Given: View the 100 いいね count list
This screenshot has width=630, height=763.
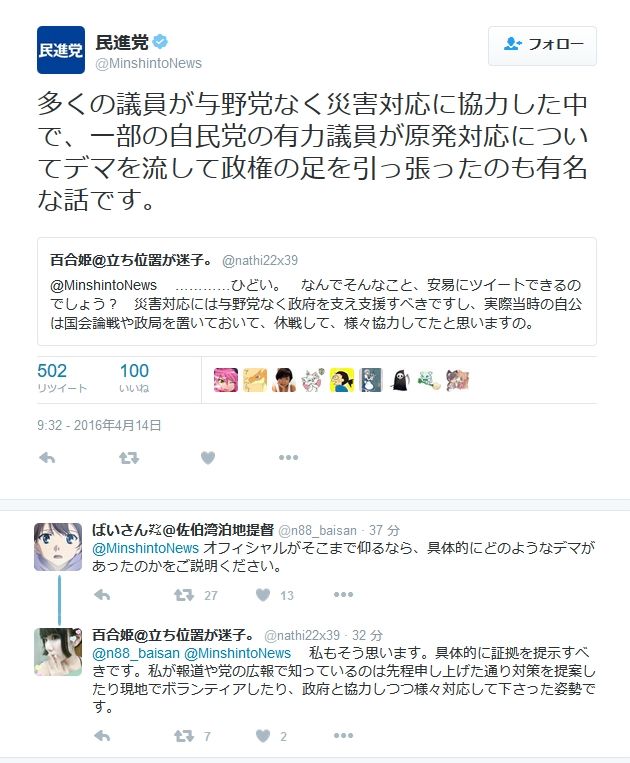Looking at the screenshot, I should point(134,378).
